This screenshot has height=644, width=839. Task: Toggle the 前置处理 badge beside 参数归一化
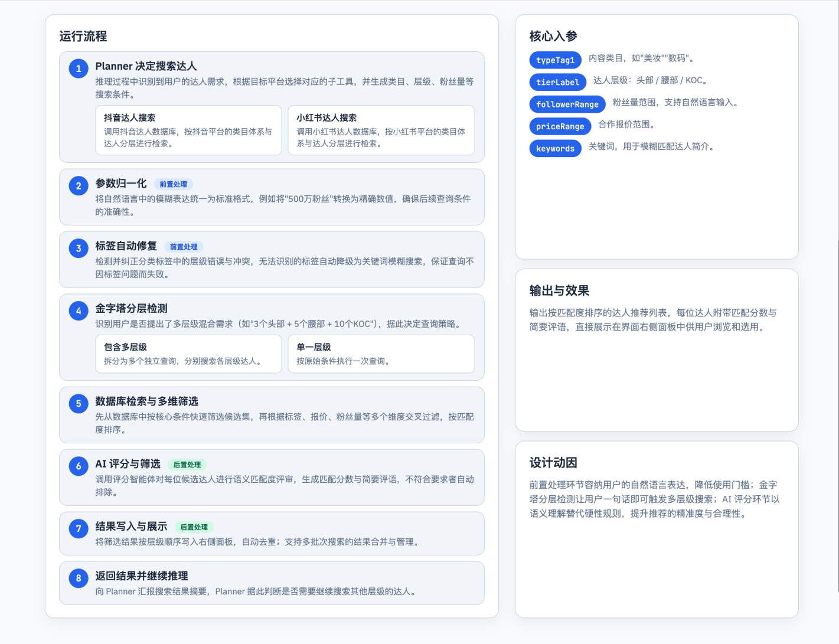[174, 184]
